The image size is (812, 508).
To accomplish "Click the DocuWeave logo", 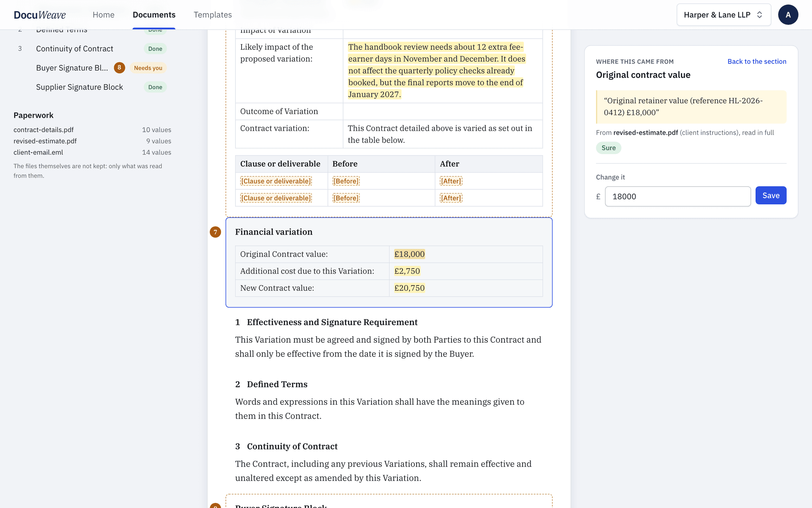I will click(40, 15).
